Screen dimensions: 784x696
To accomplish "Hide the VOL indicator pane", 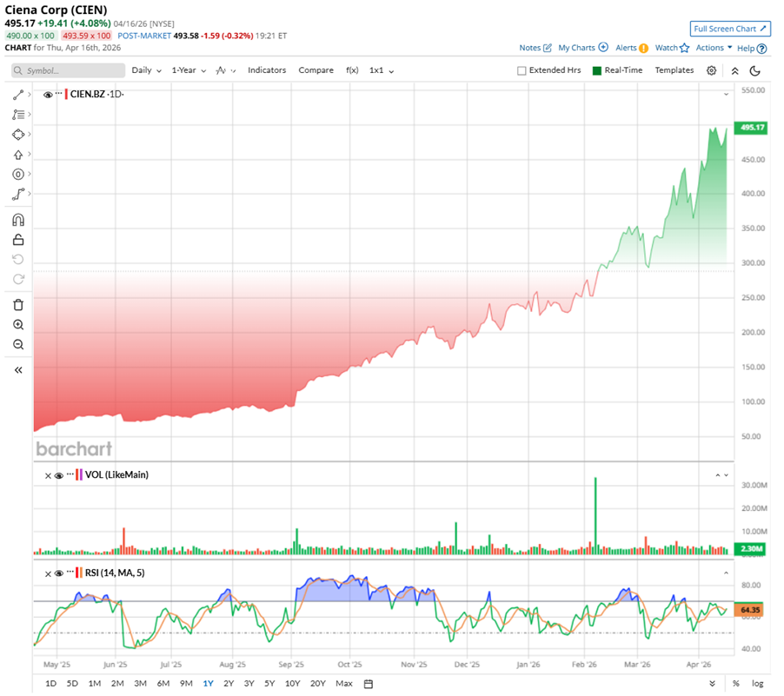I will (x=58, y=475).
